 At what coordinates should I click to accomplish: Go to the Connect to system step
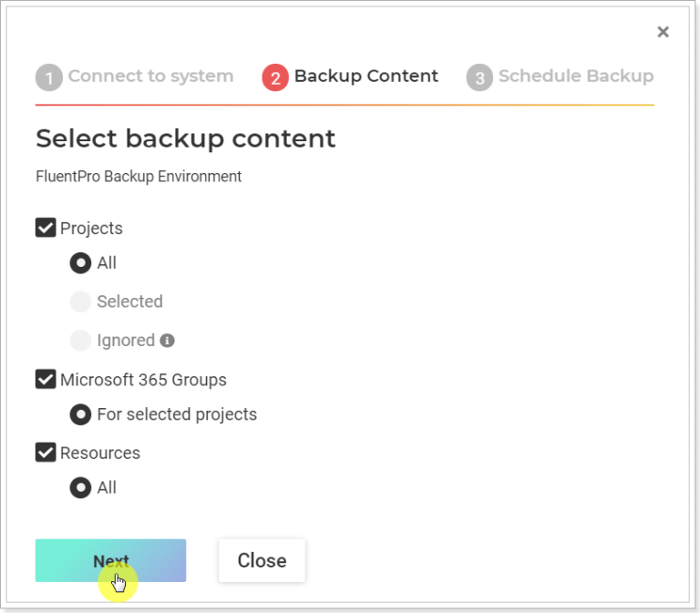150,77
